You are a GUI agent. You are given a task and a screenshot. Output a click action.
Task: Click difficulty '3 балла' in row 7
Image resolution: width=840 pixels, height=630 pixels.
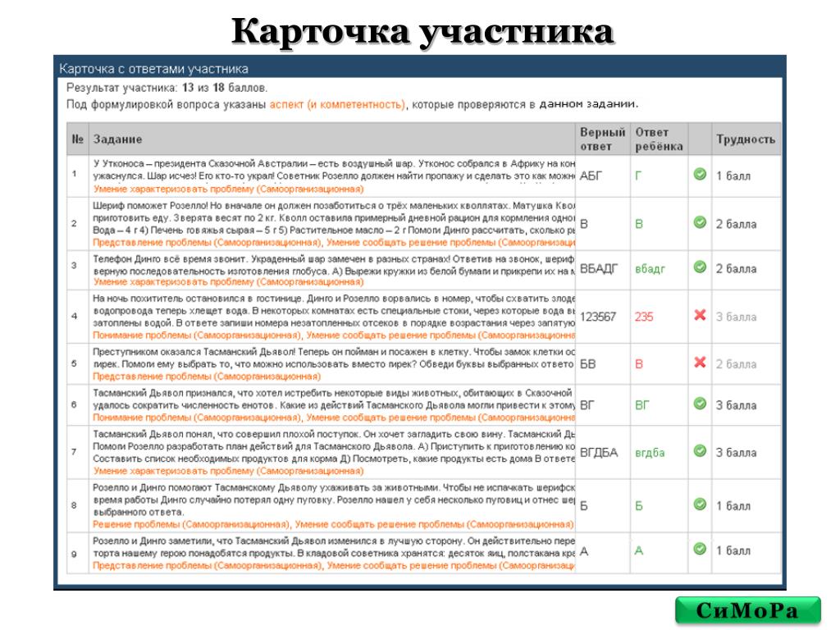737,453
